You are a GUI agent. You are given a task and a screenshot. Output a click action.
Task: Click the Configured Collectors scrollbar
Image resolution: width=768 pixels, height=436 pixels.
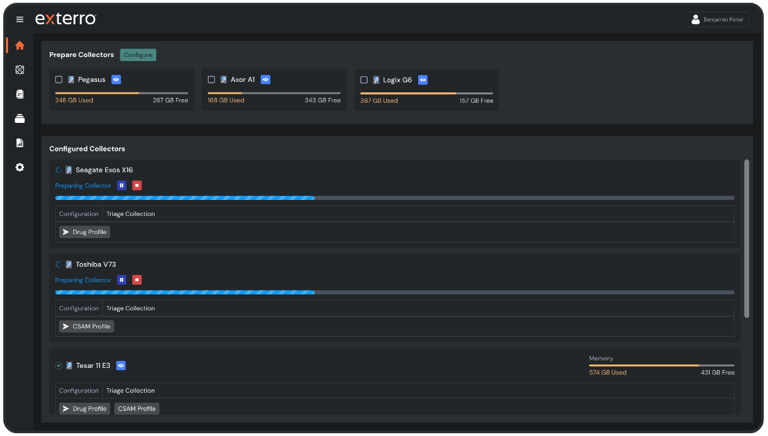point(746,239)
